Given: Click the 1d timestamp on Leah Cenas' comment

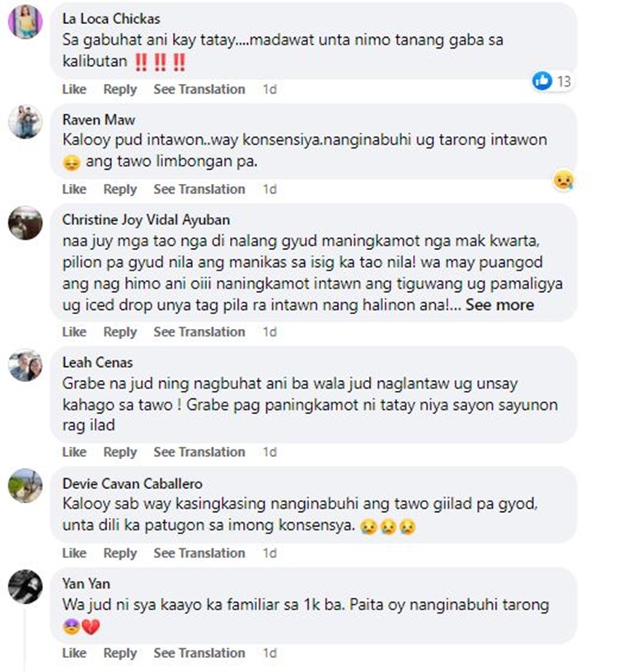Looking at the screenshot, I should [269, 452].
